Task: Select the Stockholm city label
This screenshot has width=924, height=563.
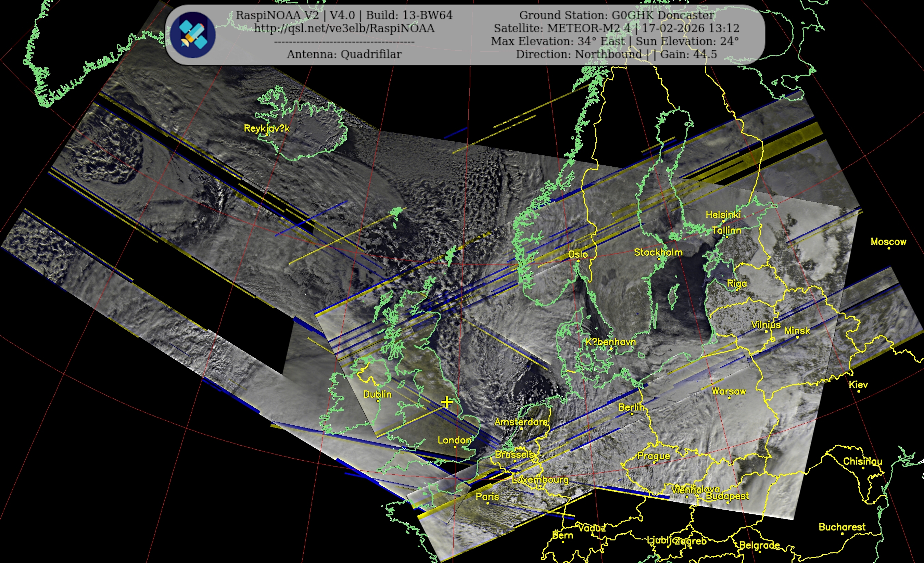Action: 658,252
